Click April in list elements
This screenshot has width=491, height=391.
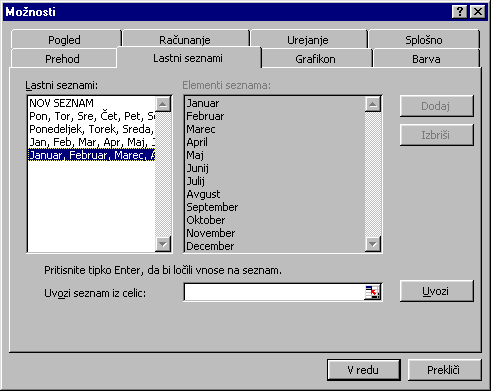pyautogui.click(x=197, y=142)
